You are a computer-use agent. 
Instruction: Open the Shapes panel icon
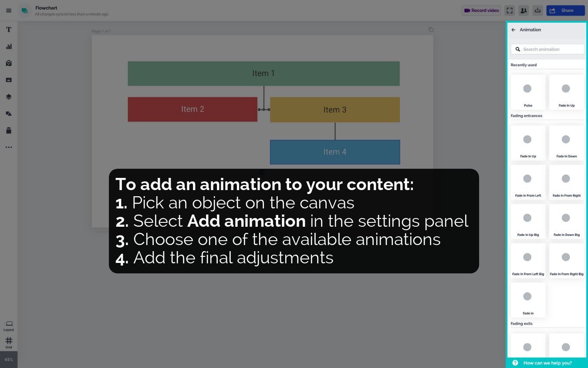(x=9, y=114)
